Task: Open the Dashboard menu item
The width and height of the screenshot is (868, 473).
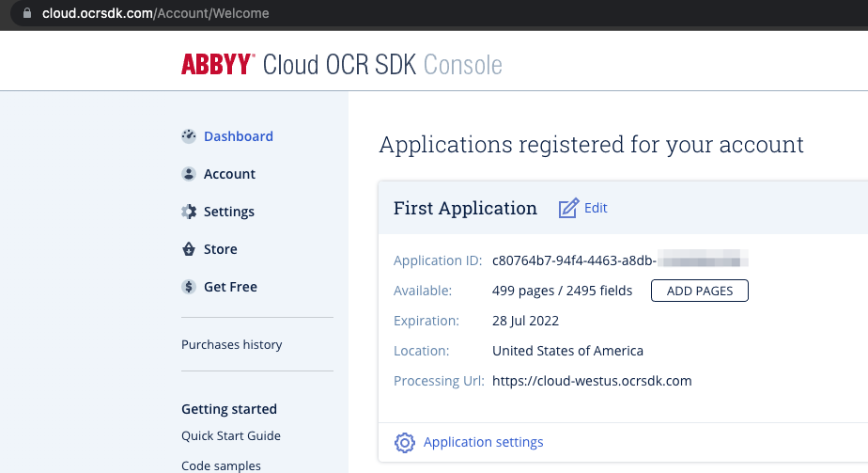Action: pos(239,136)
